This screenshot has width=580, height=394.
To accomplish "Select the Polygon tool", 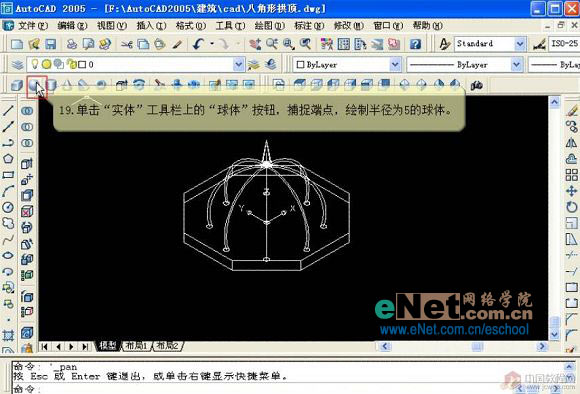I will tap(8, 159).
